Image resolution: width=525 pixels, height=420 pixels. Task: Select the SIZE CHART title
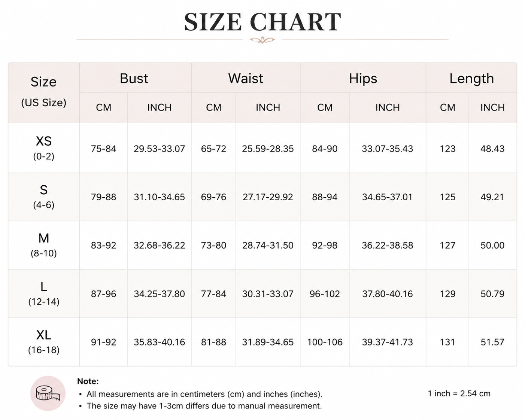(x=262, y=22)
